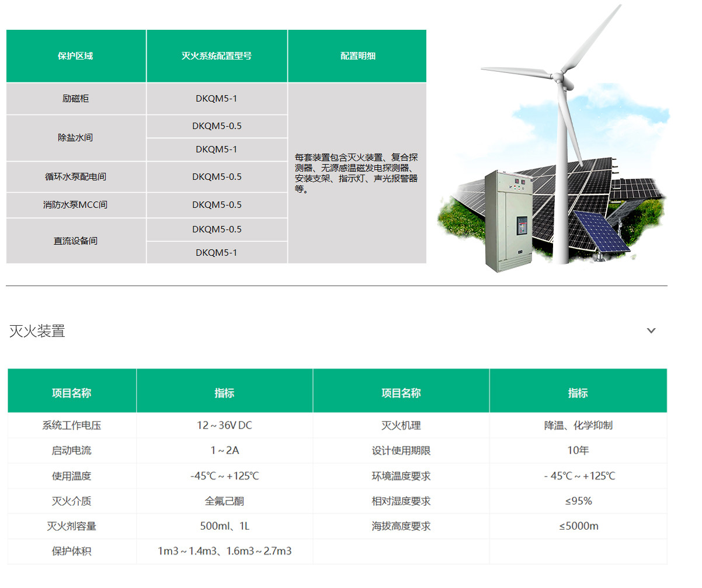The height and width of the screenshot is (588, 702).
Task: Click the 灭火装置 section heading
Action: tap(37, 331)
